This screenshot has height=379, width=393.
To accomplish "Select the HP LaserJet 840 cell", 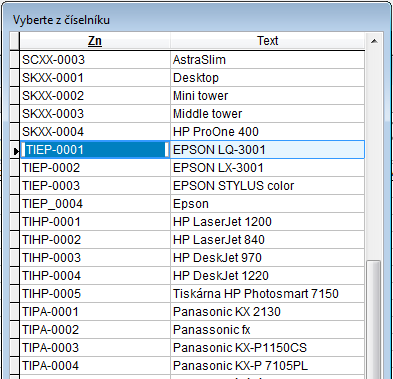I will click(267, 240).
